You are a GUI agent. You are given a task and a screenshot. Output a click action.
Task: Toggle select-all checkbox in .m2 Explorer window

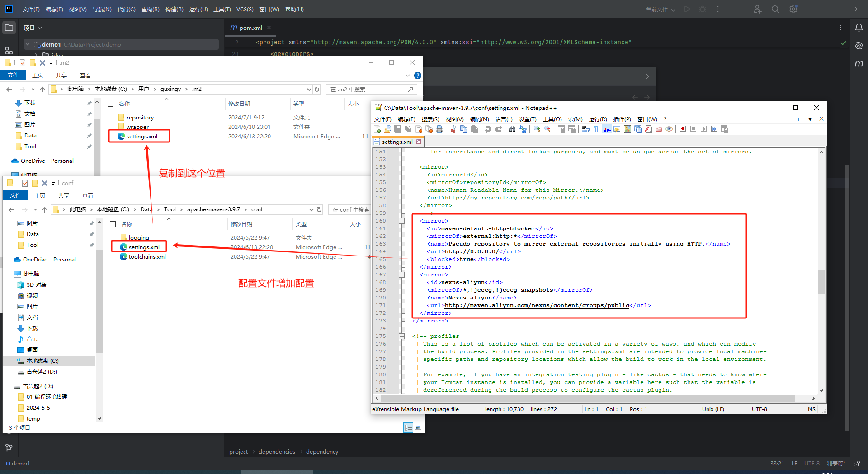(110, 104)
